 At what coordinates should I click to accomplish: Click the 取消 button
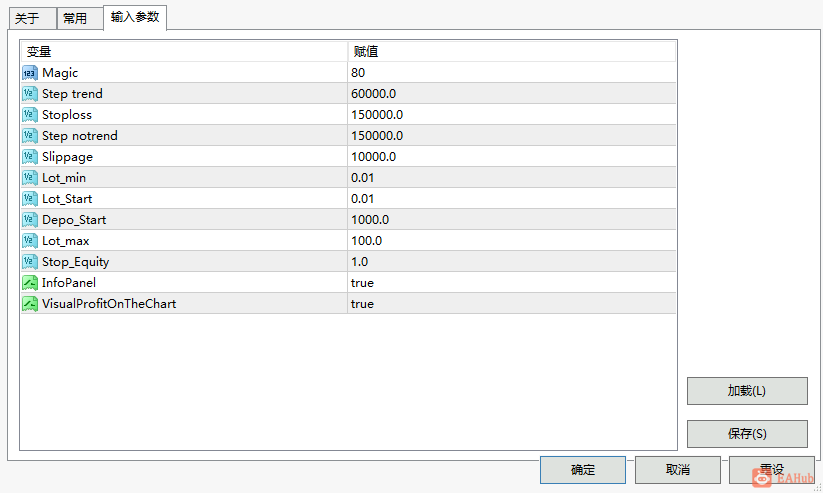677,470
